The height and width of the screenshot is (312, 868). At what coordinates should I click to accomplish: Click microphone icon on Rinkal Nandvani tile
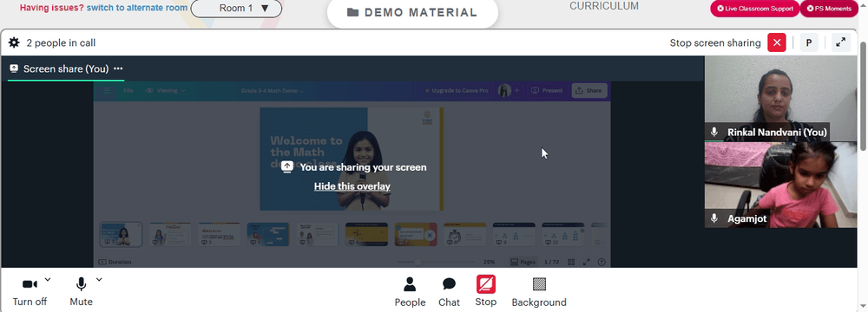click(x=714, y=133)
